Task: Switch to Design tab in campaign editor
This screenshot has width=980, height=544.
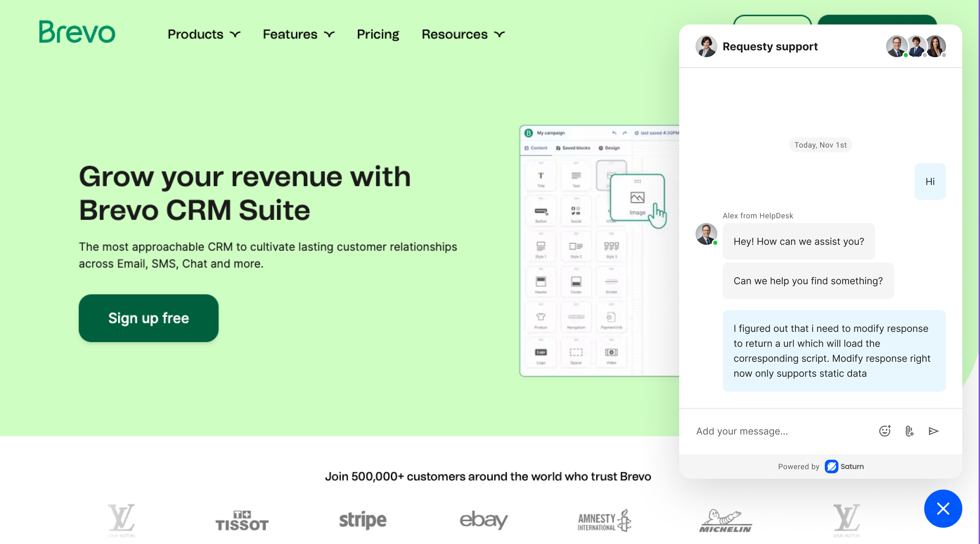Action: [609, 148]
